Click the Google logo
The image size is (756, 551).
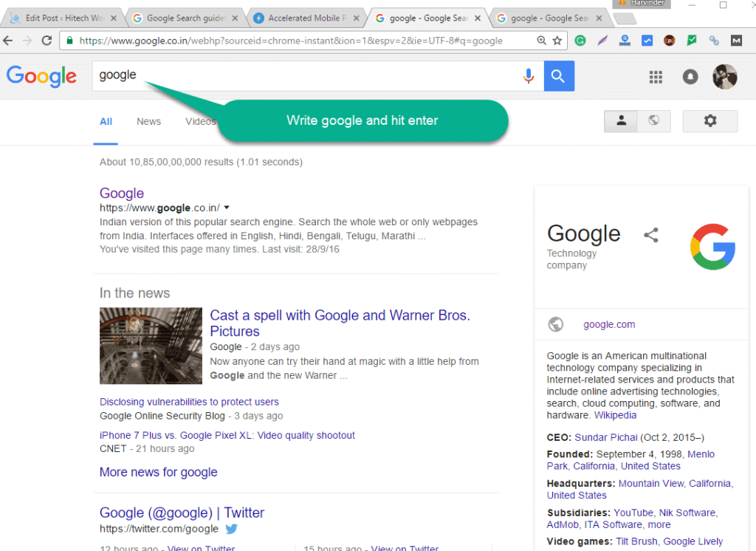41,76
